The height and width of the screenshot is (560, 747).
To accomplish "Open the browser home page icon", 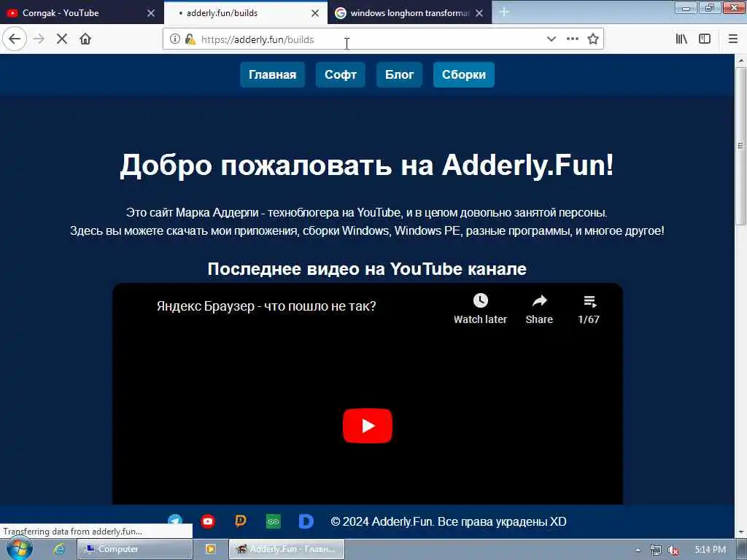I will pos(85,39).
